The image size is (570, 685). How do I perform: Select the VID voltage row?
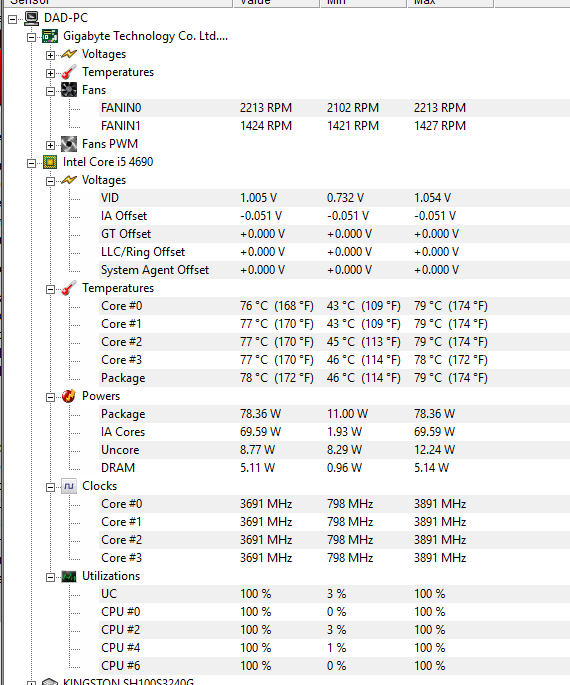[334, 198]
